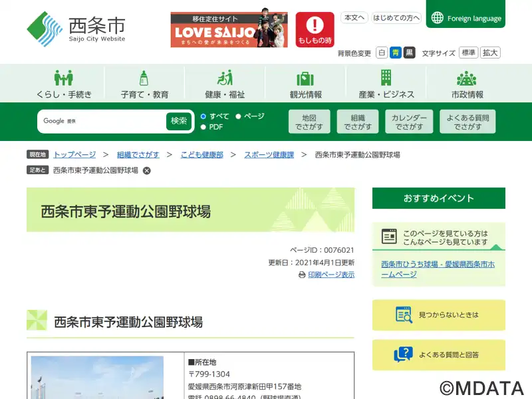Enlarge text size with 拡大 button
532x399 pixels.
pos(491,53)
